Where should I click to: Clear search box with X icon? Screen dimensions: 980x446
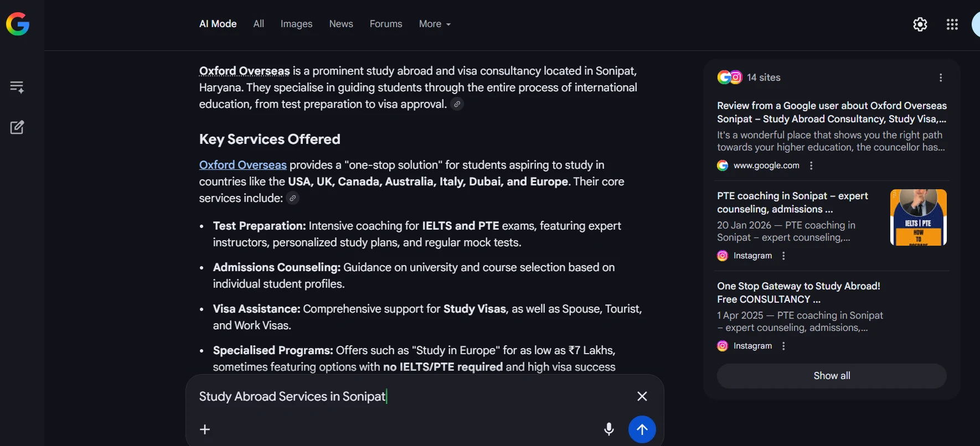pos(642,396)
